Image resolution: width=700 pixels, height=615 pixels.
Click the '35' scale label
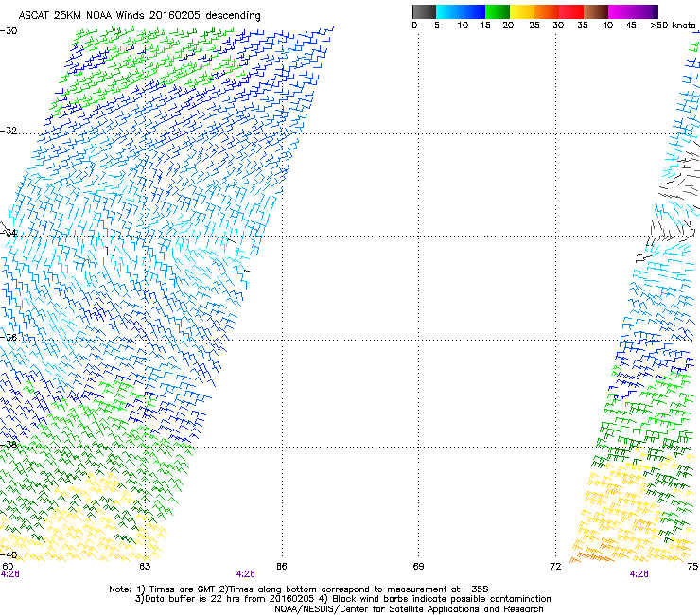[x=583, y=26]
